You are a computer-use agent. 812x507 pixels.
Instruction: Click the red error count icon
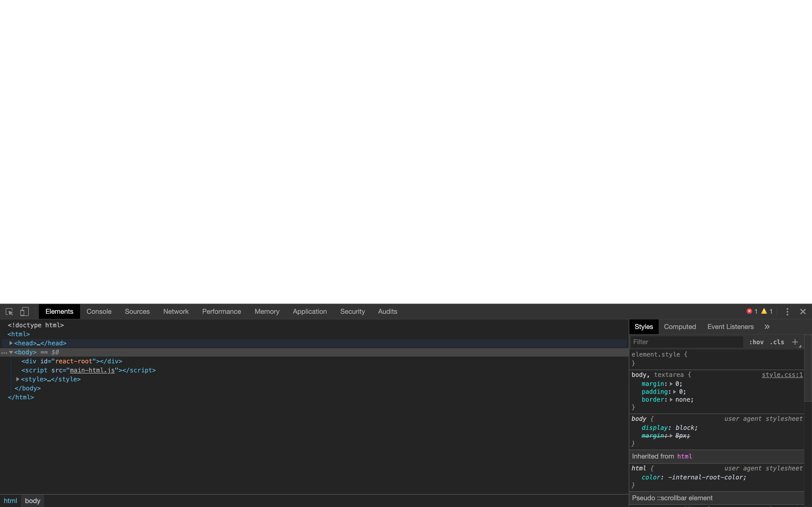click(749, 311)
